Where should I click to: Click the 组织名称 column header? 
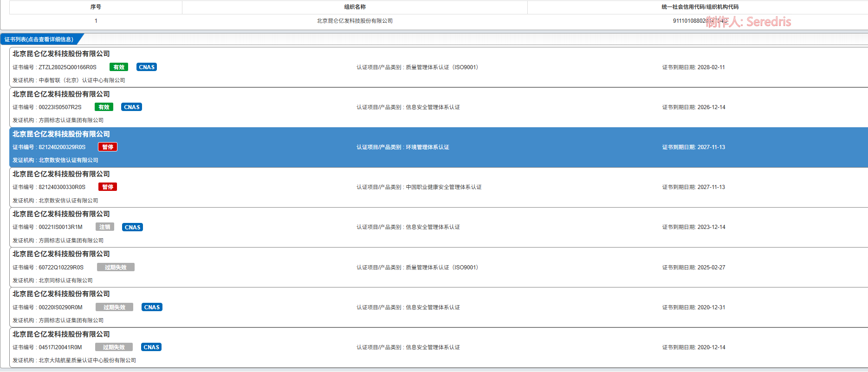tap(355, 7)
